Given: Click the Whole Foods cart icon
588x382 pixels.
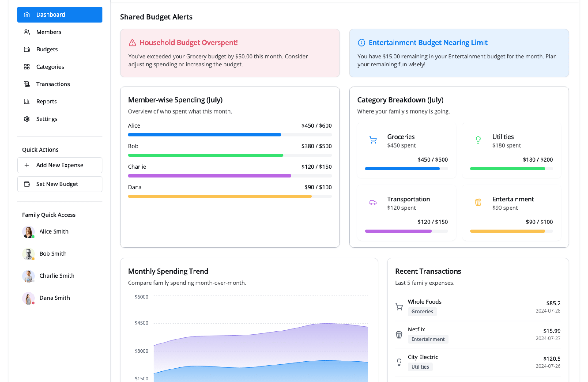Looking at the screenshot, I should (399, 307).
